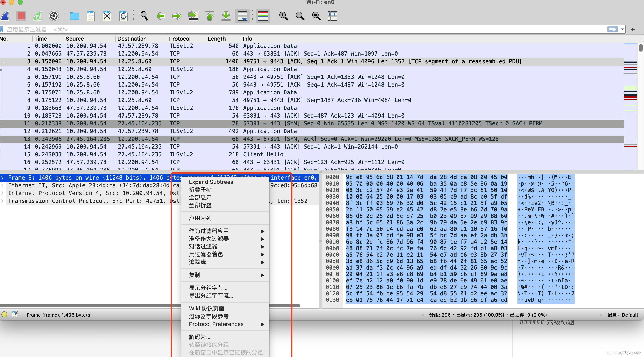Expand the Frame 3 tree node
Viewport: 644px width, 357px height.
3,178
